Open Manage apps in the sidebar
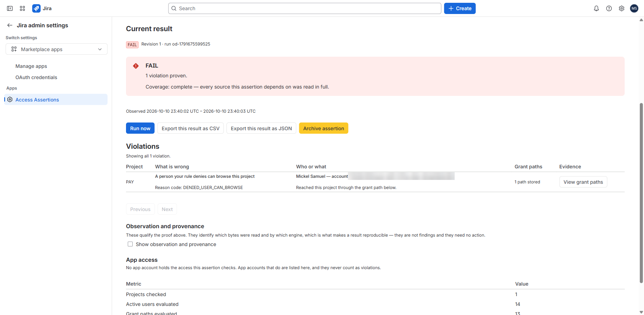The height and width of the screenshot is (315, 644). (x=31, y=66)
